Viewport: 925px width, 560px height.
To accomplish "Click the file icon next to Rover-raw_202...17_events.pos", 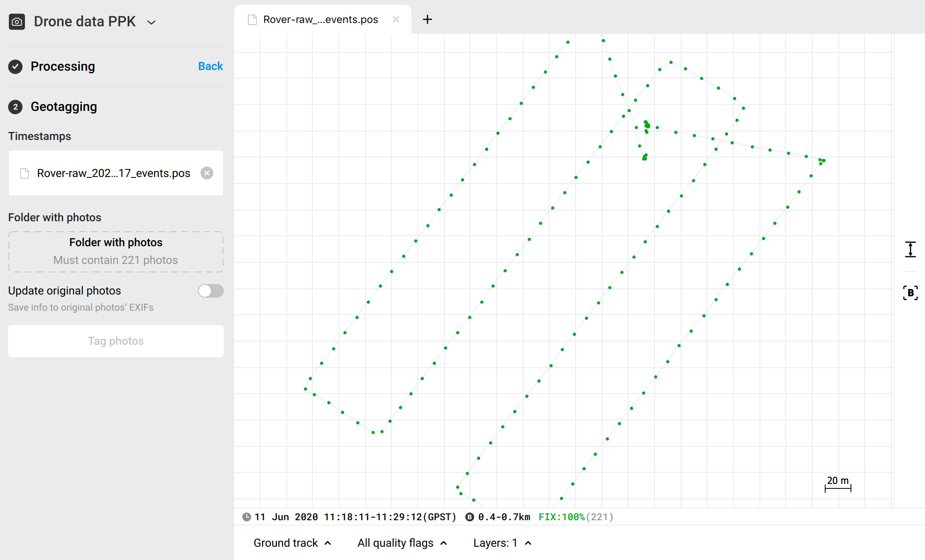I will 25,173.
